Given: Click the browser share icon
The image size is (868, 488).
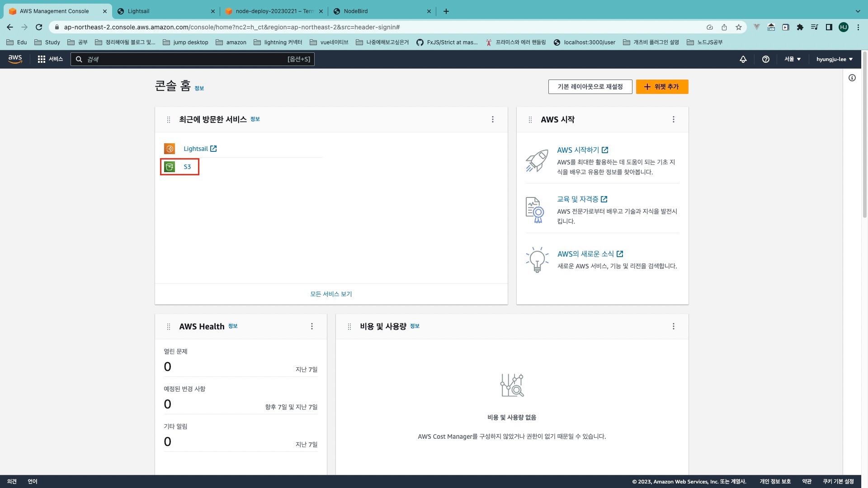Looking at the screenshot, I should click(724, 27).
